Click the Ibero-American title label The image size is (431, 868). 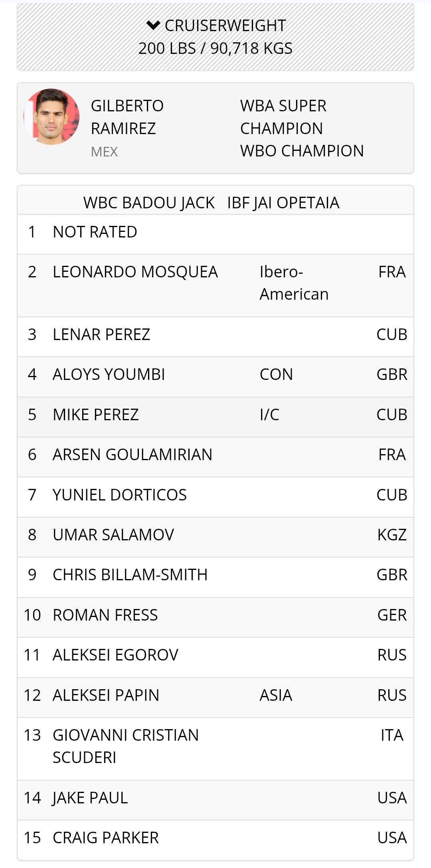pyautogui.click(x=294, y=283)
